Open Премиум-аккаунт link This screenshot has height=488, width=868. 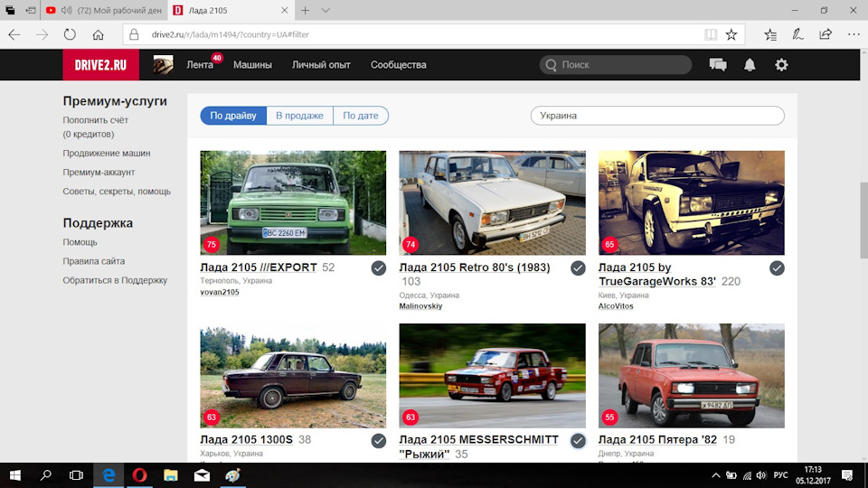99,172
